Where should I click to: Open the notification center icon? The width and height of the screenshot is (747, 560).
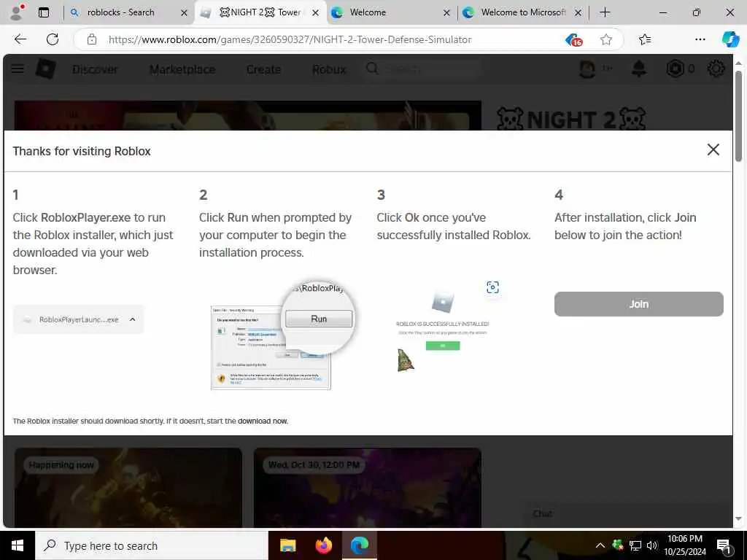tap(724, 546)
